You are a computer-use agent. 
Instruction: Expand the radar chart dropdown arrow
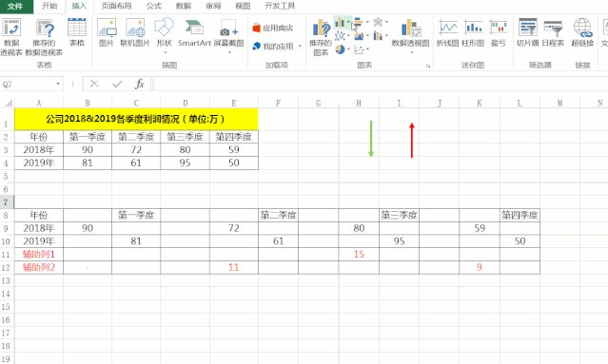[386, 23]
